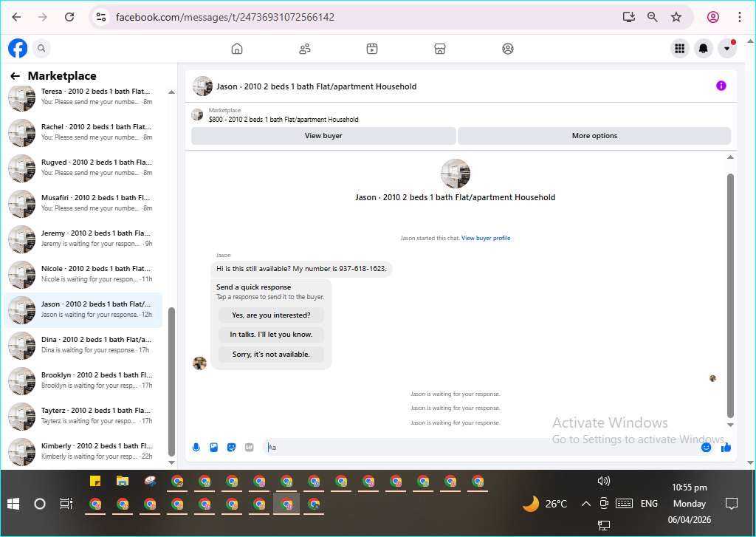This screenshot has height=537, width=756.
Task: Open the notifications bell icon
Action: click(704, 48)
